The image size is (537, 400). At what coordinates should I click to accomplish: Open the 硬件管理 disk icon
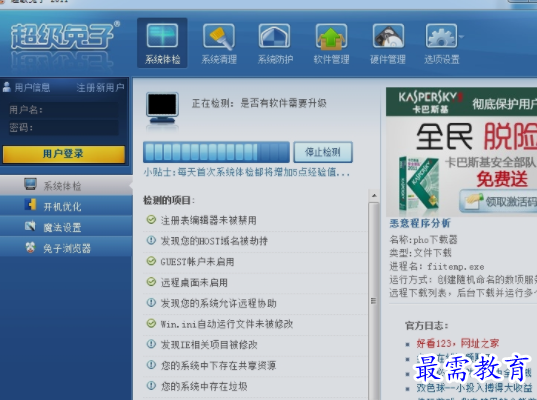[x=388, y=36]
